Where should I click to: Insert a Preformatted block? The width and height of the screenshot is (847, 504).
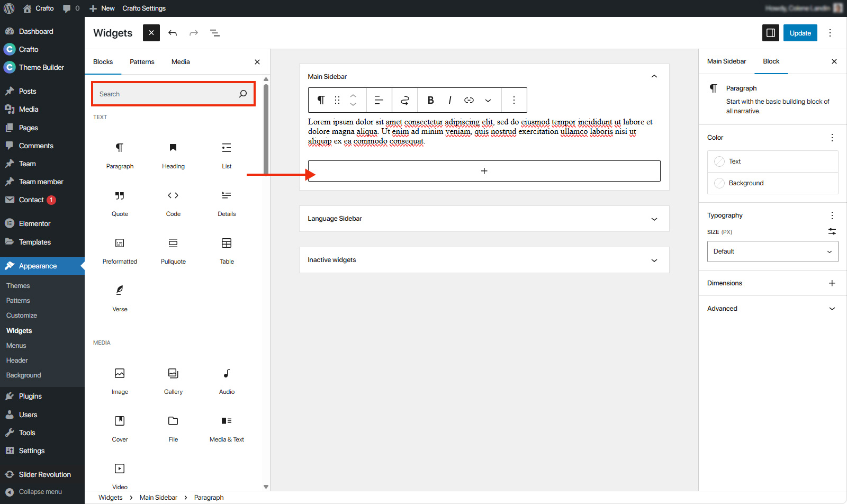pos(120,251)
